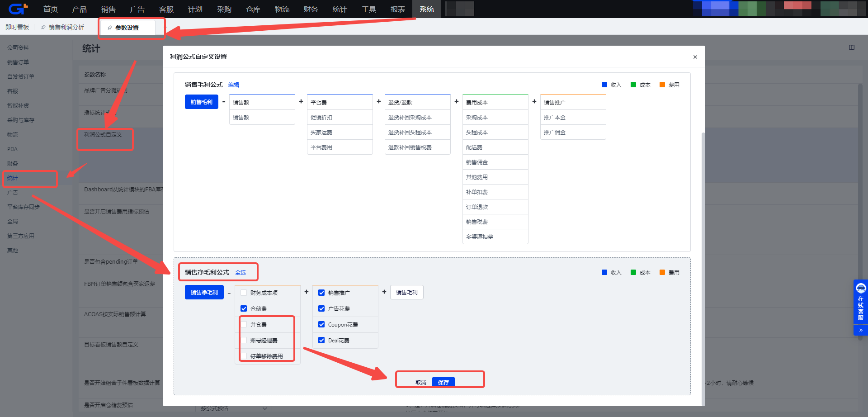Viewport: 868px width, 417px height.
Task: Click 多渠道扣费 item
Action: pos(495,237)
